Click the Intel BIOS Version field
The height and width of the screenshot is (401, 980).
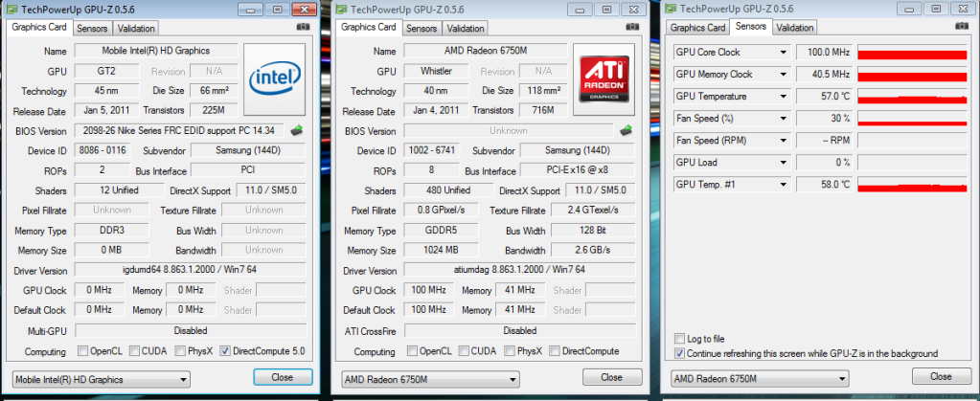point(180,130)
